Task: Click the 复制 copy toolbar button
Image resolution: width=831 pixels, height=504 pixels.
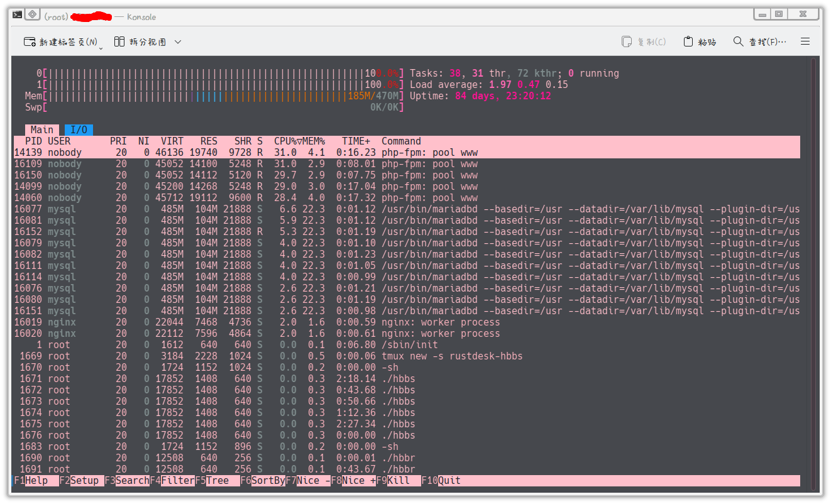Action: point(644,41)
